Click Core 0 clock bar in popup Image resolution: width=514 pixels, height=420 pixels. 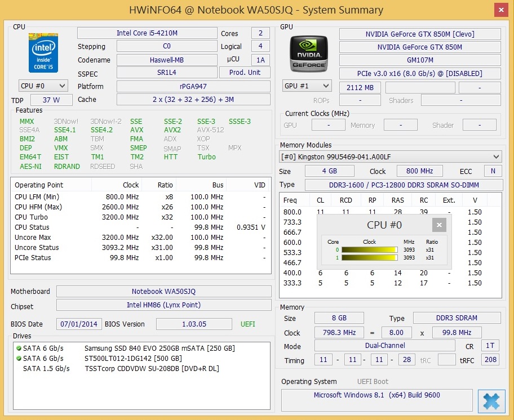tap(370, 250)
